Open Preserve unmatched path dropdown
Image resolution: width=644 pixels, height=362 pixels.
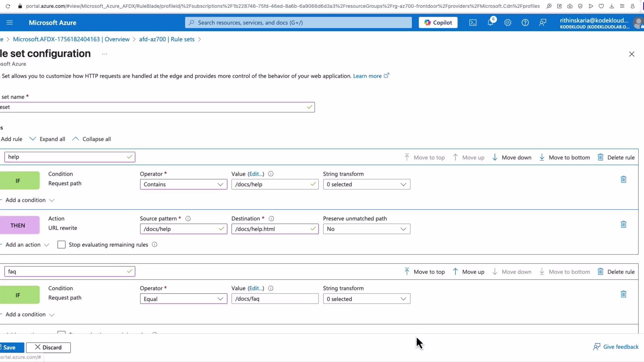[367, 229]
